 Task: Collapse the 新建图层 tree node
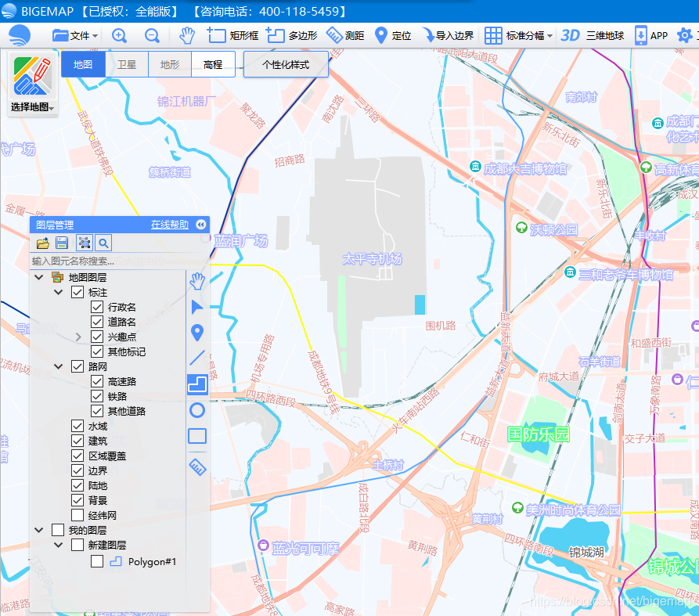tap(59, 545)
